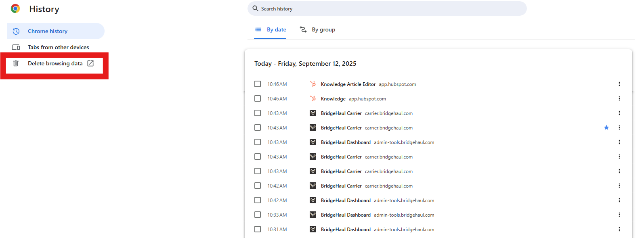Viewport: 644px width, 238px height.
Task: Click the magnifier icon in the search bar
Action: click(255, 8)
